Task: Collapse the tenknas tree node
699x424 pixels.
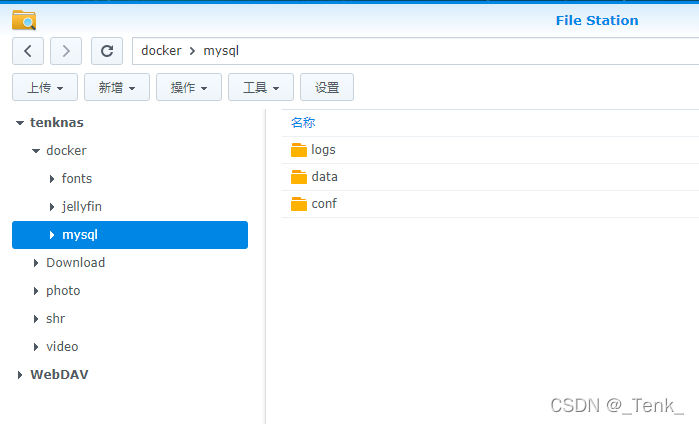Action: click(x=20, y=123)
